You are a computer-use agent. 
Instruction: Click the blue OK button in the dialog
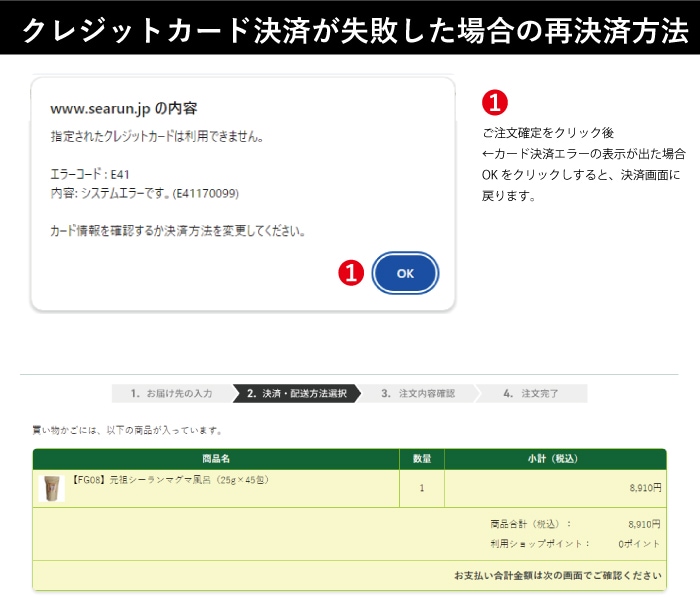(405, 273)
